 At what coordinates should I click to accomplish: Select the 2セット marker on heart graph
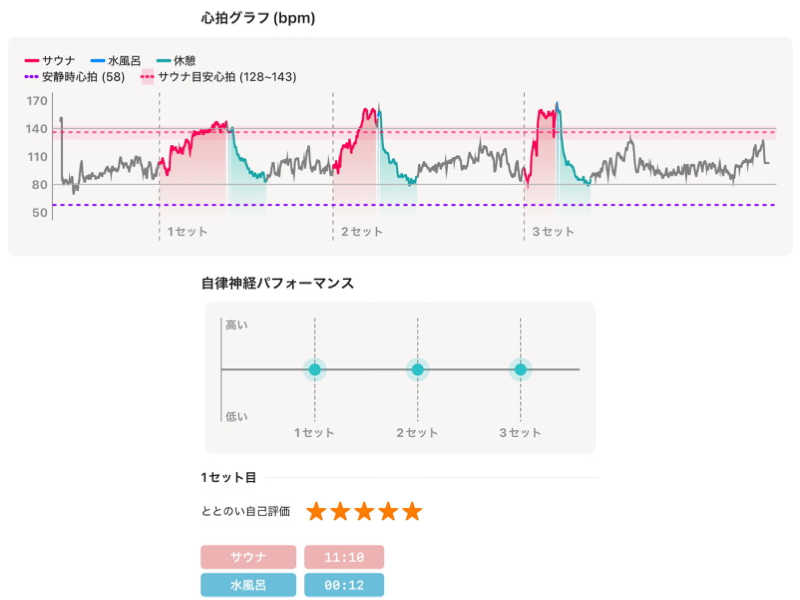pyautogui.click(x=361, y=232)
